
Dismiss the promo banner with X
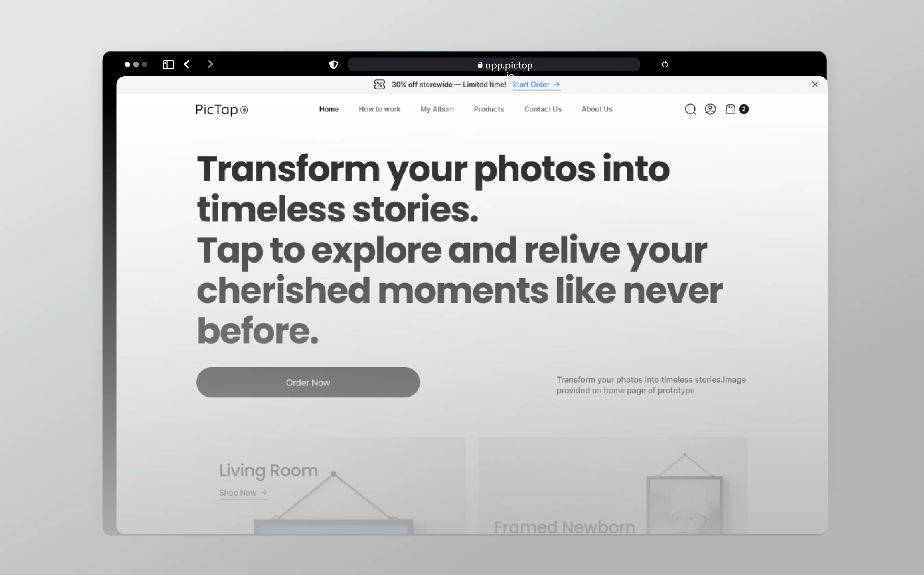pos(815,85)
